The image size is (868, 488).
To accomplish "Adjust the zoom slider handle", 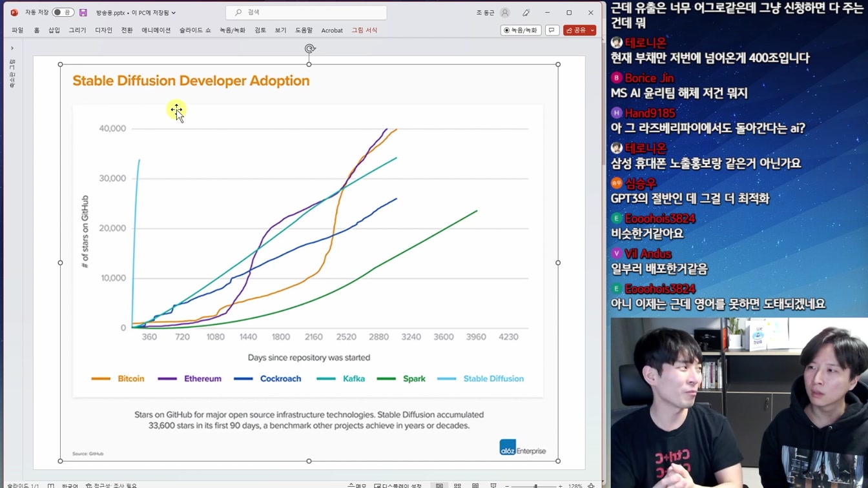I will click(535, 485).
